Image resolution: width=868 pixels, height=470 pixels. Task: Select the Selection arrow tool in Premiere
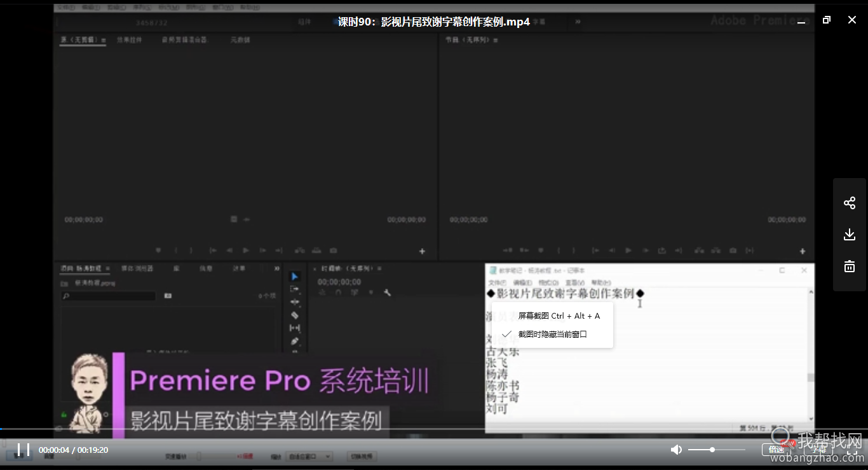[x=294, y=277]
